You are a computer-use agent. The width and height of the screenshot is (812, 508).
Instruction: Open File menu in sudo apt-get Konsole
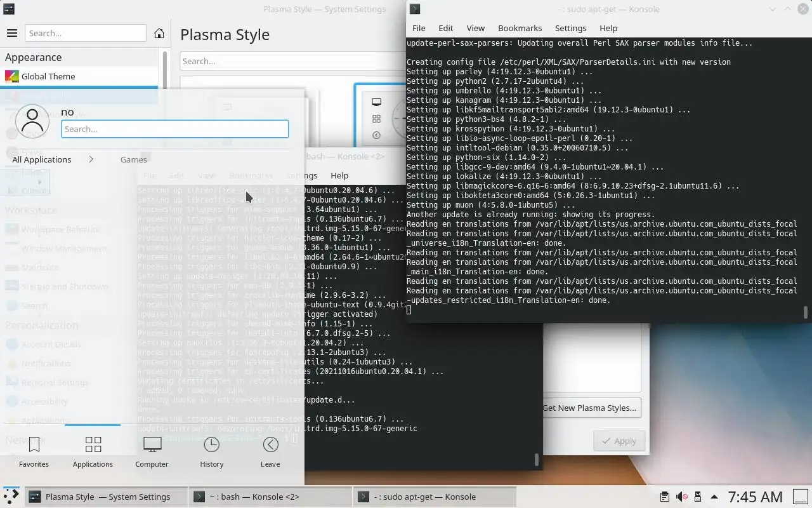(x=419, y=28)
